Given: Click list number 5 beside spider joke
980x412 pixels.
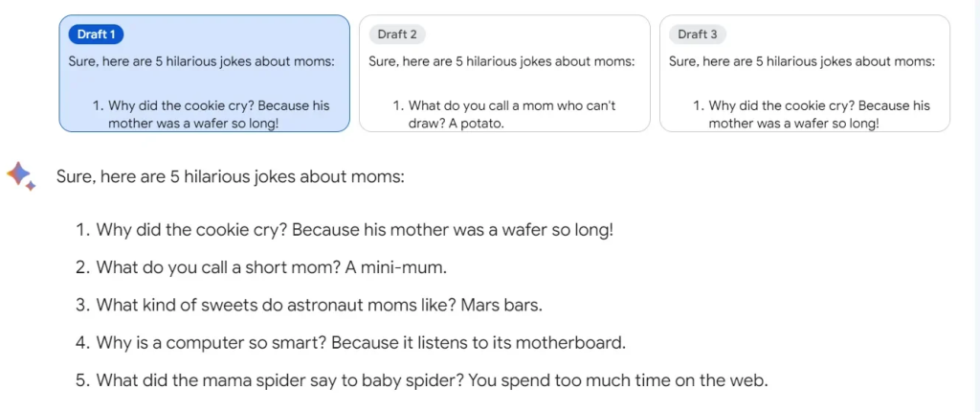Looking at the screenshot, I should click(81, 379).
